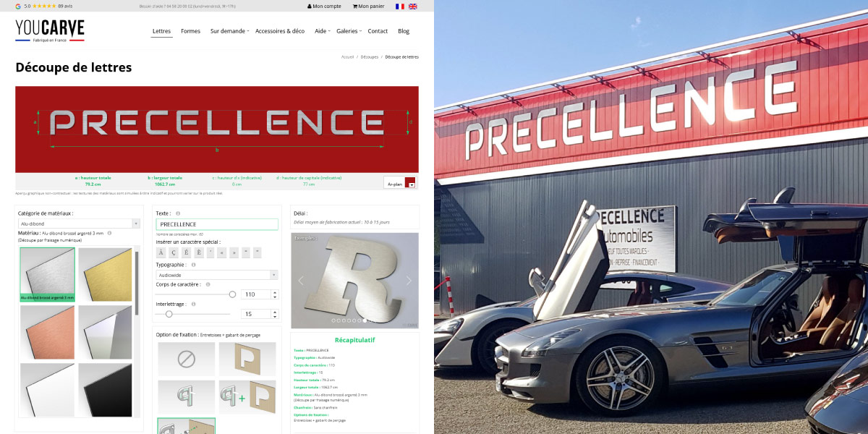Switch the site to the French flag
Screen dimensions: 868x434
click(400, 7)
